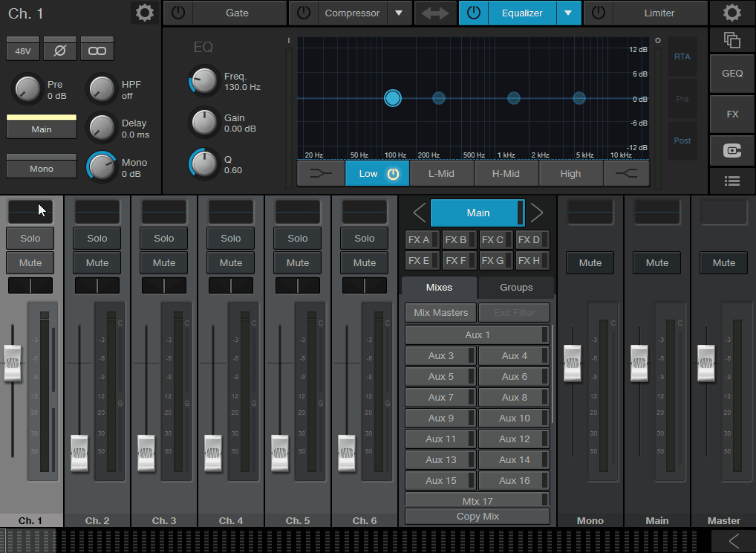
Task: Toggle the polarity invert (Ø) icon
Action: click(x=59, y=48)
